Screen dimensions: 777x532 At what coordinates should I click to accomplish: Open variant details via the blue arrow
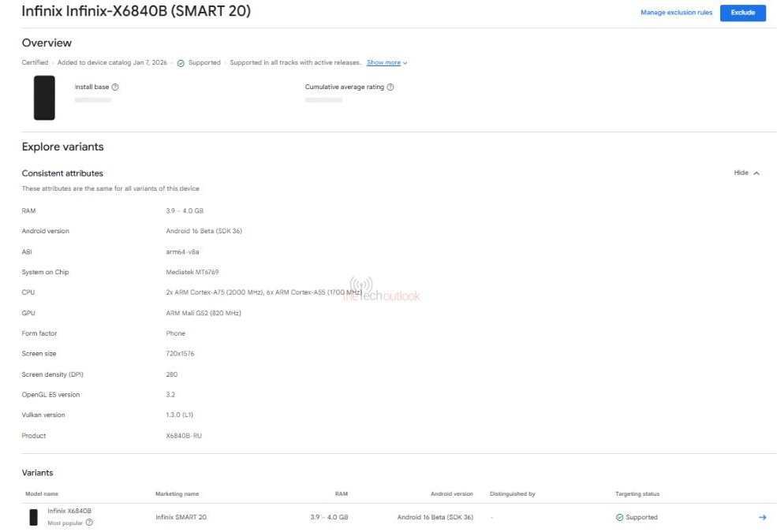click(762, 517)
